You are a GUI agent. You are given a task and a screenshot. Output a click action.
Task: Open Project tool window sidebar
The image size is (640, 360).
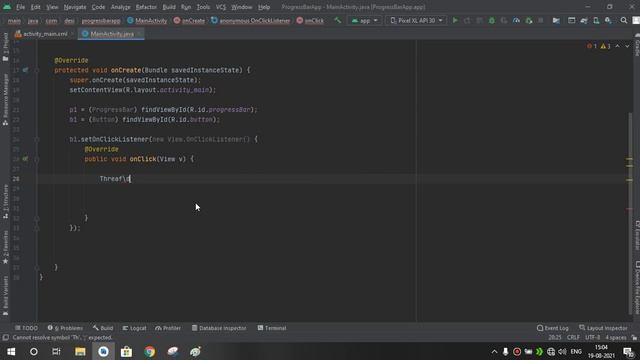[x=5, y=47]
